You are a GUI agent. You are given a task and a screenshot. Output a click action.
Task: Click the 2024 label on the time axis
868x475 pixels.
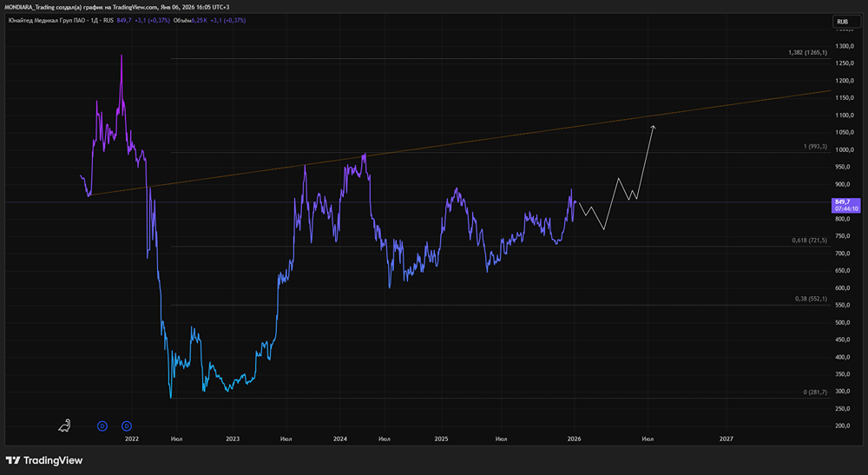pos(340,439)
